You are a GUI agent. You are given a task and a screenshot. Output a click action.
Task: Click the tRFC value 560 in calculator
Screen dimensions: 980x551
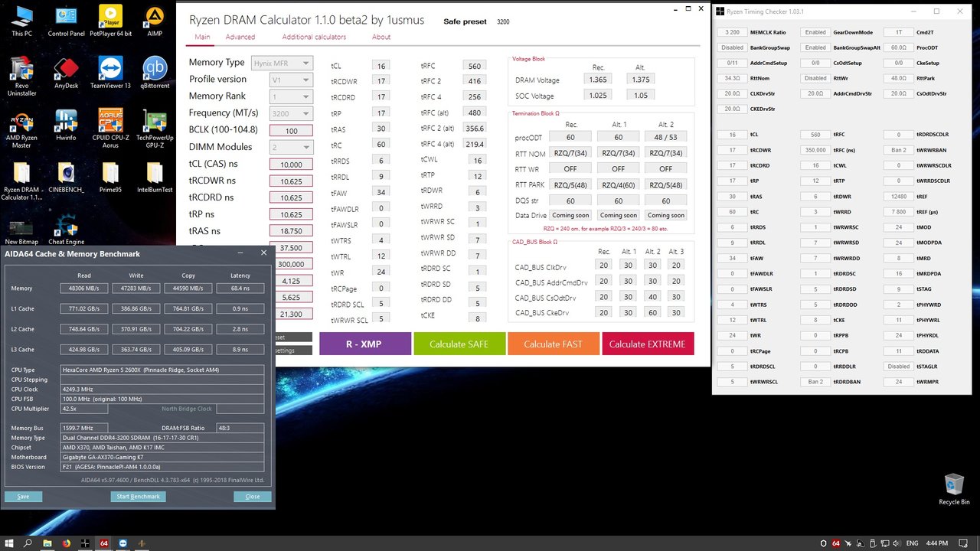pos(475,66)
